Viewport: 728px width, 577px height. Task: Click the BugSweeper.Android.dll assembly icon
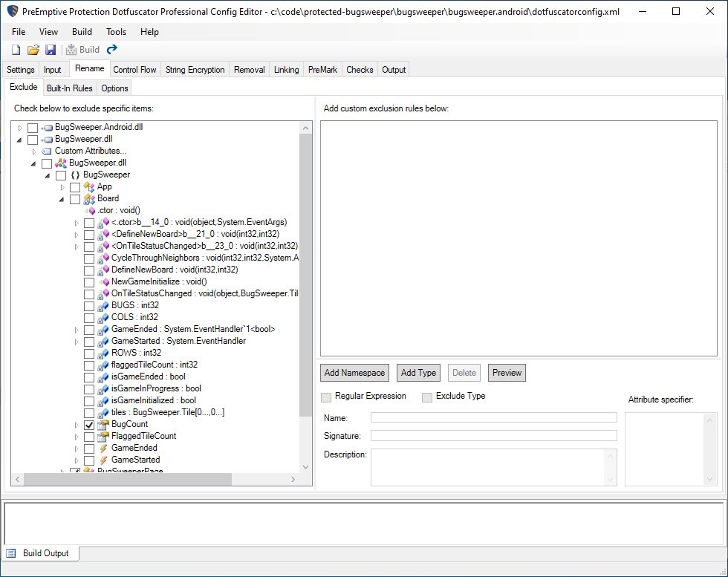[x=47, y=128]
